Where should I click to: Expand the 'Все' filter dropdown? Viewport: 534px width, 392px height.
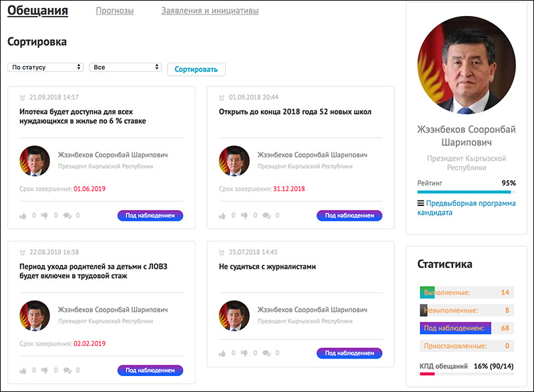point(125,67)
